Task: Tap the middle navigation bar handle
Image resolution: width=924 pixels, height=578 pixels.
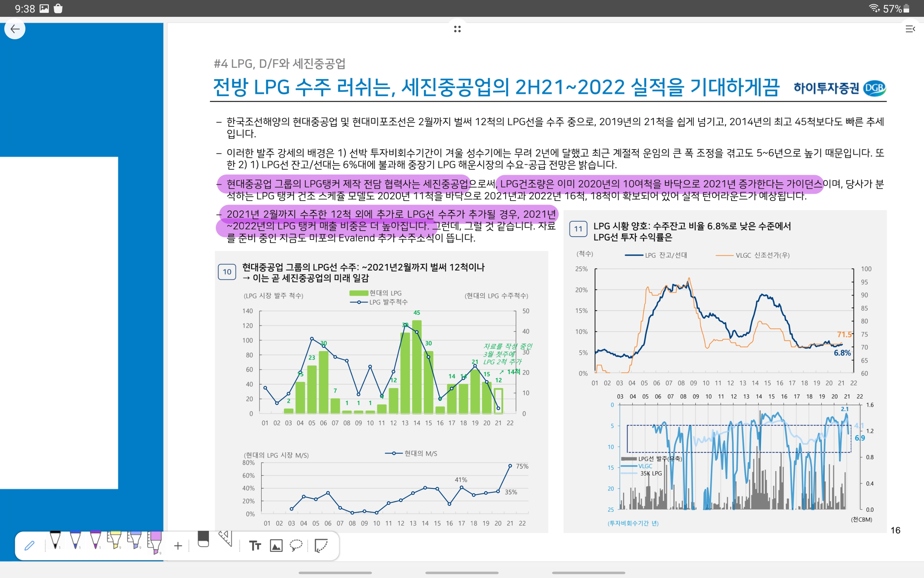Action: [x=462, y=573]
